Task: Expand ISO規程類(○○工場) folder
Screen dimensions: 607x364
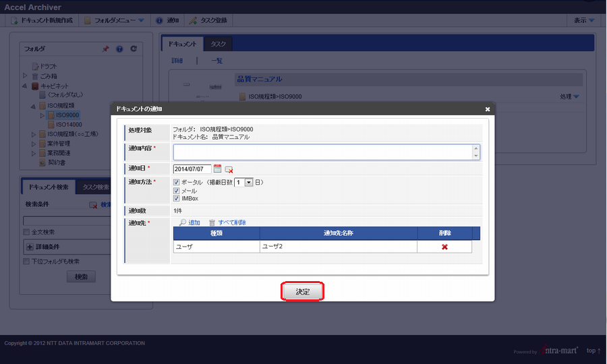Action: 34,134
